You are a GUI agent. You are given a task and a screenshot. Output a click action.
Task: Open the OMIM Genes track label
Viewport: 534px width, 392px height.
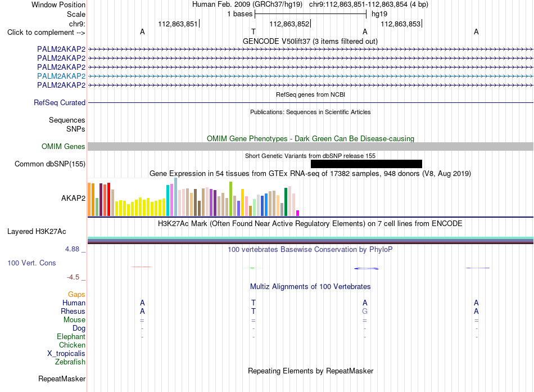pyautogui.click(x=64, y=147)
